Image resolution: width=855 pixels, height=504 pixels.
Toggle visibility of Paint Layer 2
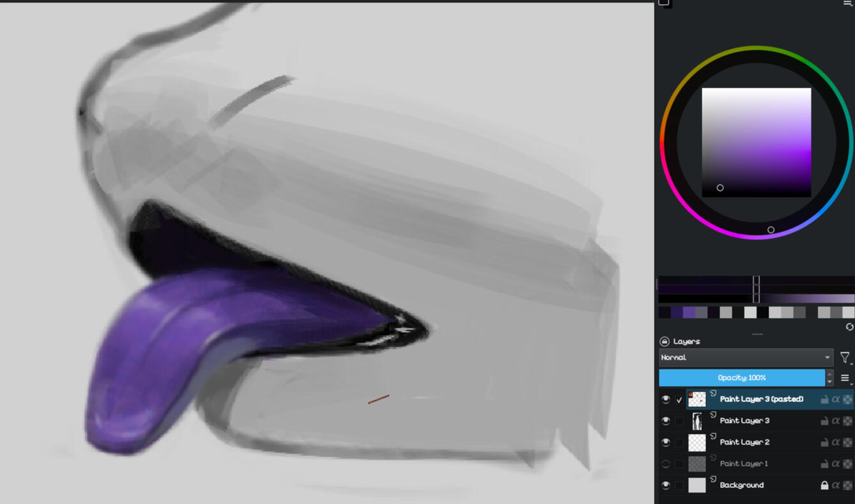(666, 443)
